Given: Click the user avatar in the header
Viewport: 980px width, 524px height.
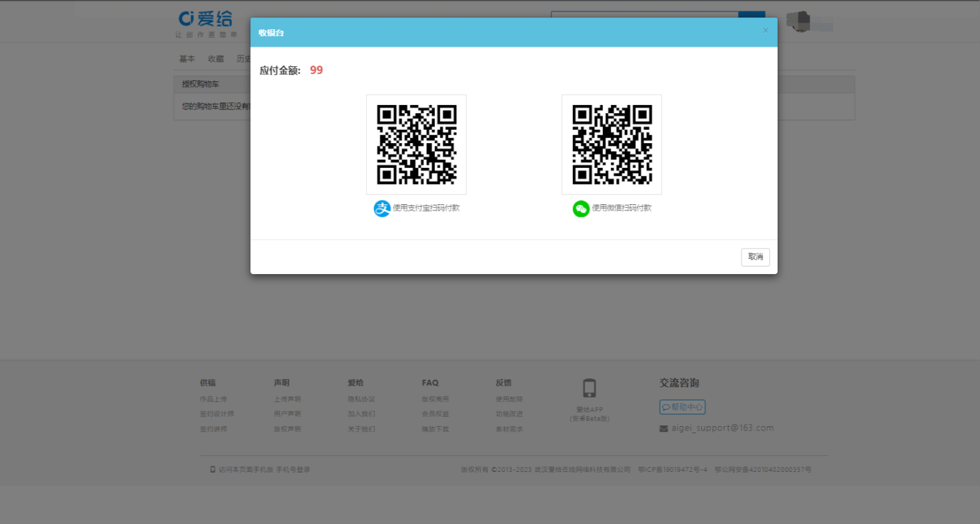Looking at the screenshot, I should tap(799, 22).
